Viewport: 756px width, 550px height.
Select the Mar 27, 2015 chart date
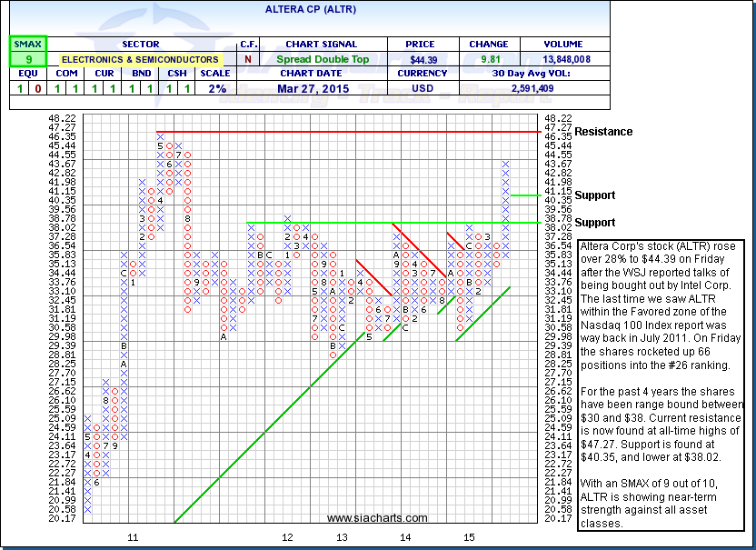click(x=322, y=89)
